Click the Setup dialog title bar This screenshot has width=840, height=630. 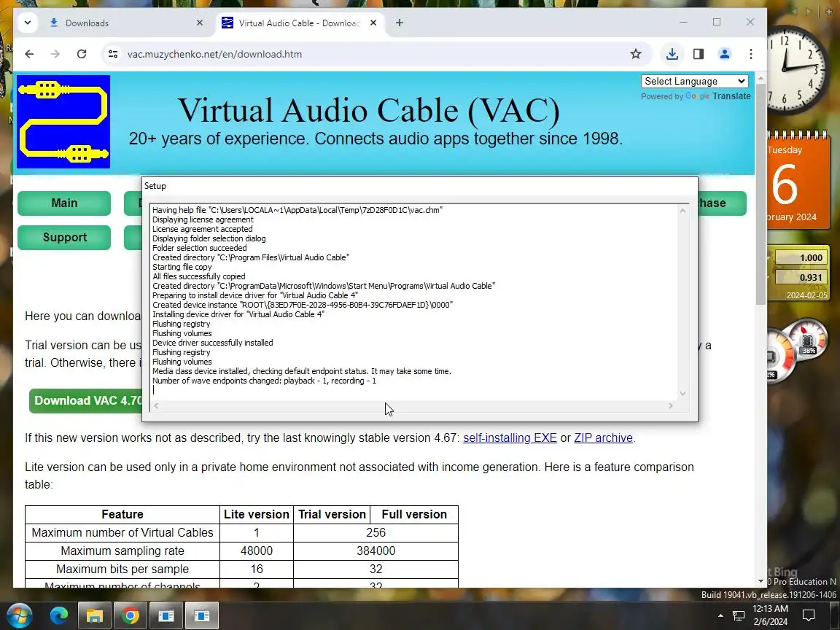tap(420, 186)
